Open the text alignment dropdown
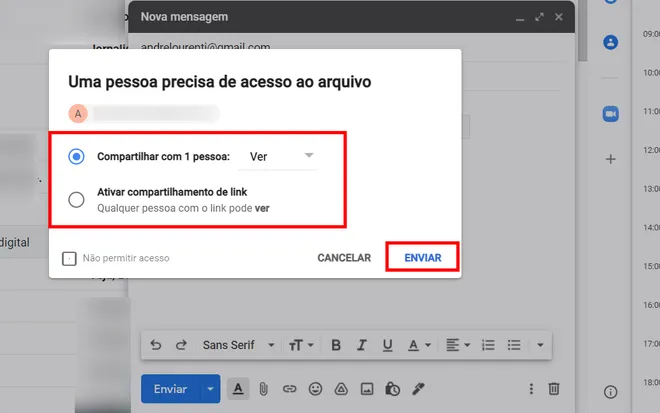 458,345
